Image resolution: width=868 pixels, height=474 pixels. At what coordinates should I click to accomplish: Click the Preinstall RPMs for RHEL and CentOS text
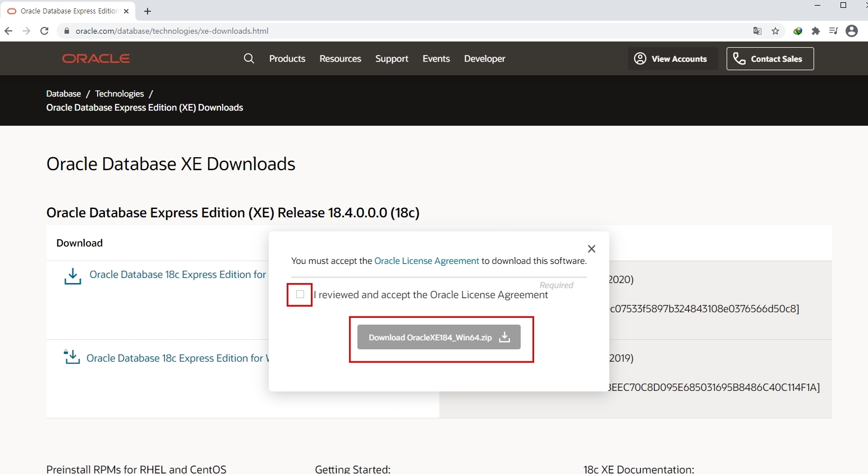coord(136,469)
